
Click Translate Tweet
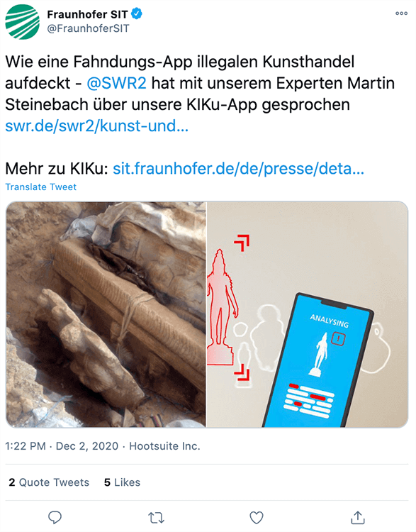click(x=40, y=187)
